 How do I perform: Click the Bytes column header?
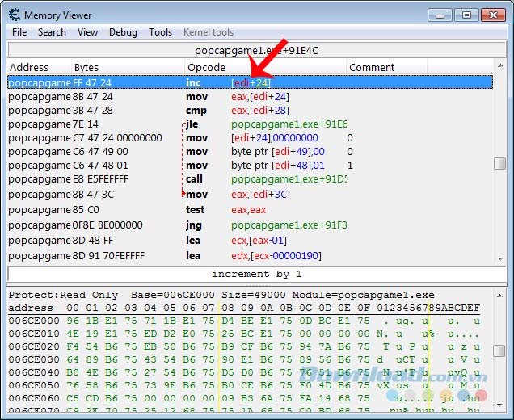(86, 67)
